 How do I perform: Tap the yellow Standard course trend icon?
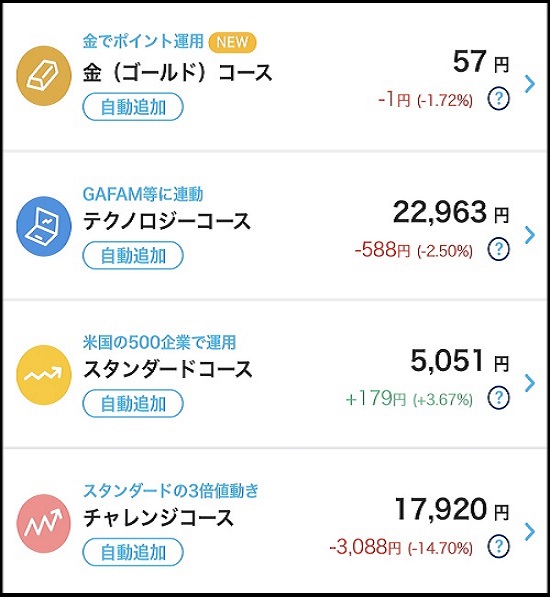click(43, 375)
